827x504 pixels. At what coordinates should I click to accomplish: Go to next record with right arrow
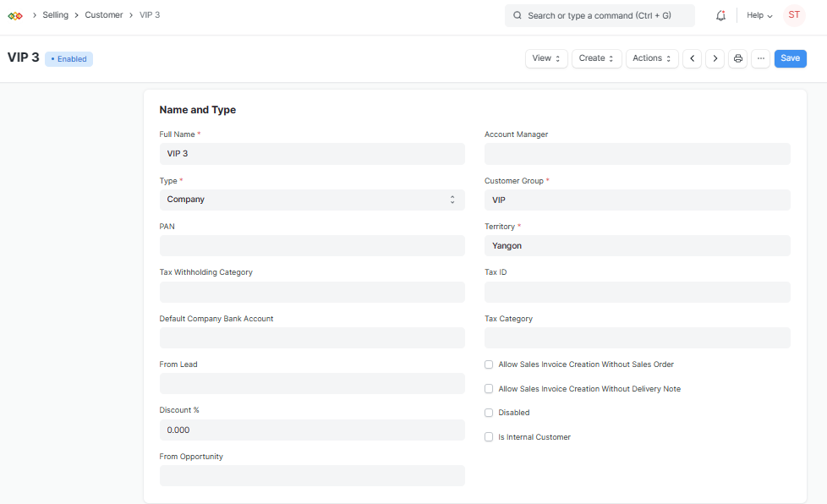click(715, 58)
